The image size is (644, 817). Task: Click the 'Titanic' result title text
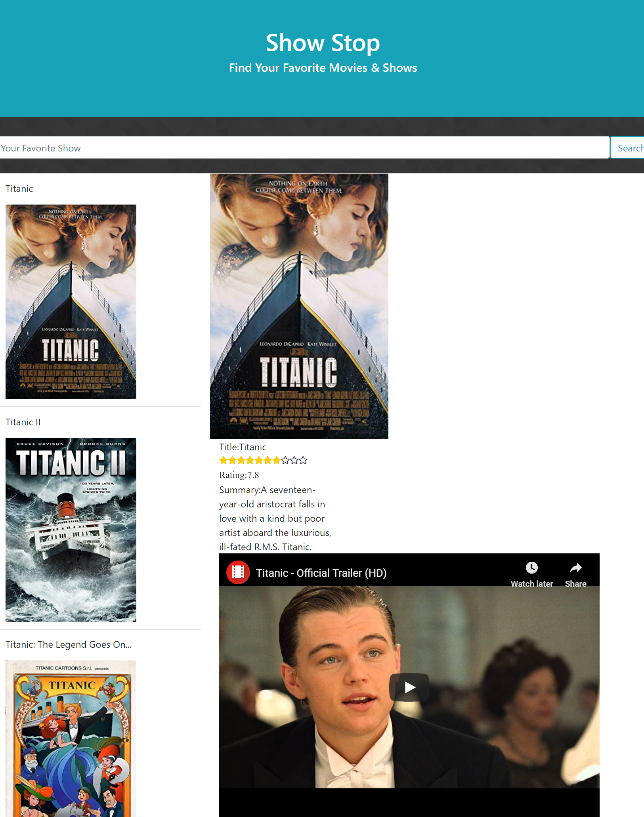tap(19, 189)
